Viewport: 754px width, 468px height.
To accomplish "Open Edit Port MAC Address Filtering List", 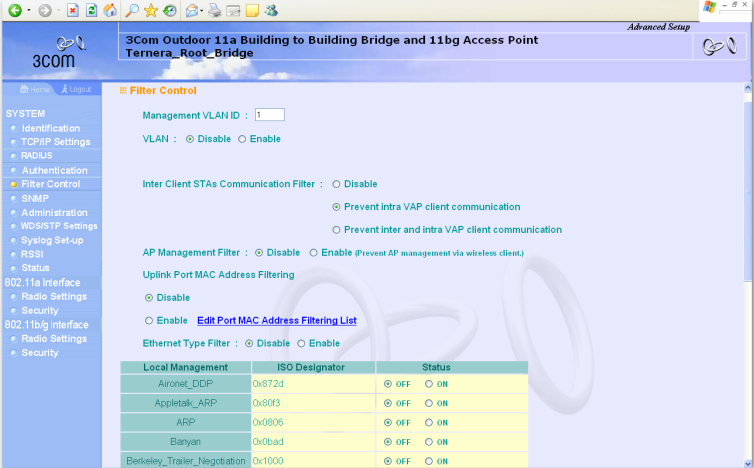I will click(276, 320).
